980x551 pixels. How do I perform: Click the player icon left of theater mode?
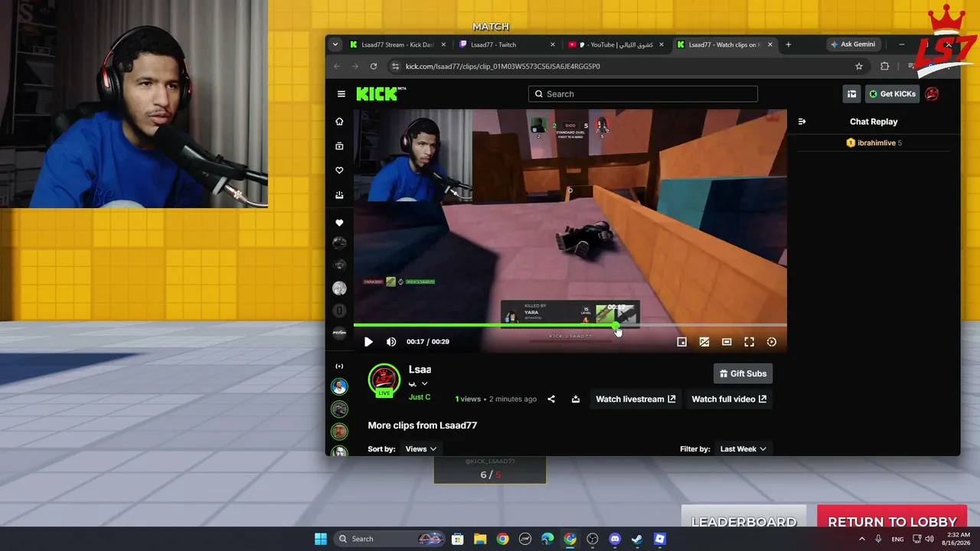tap(704, 342)
